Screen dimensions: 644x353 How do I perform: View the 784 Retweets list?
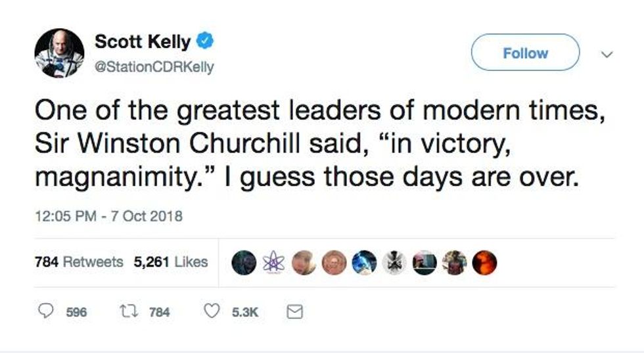click(x=78, y=262)
